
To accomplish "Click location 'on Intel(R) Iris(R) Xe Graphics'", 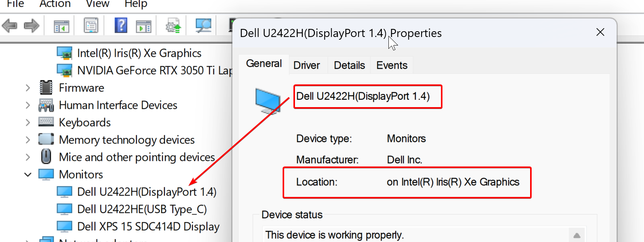I will pyautogui.click(x=453, y=182).
